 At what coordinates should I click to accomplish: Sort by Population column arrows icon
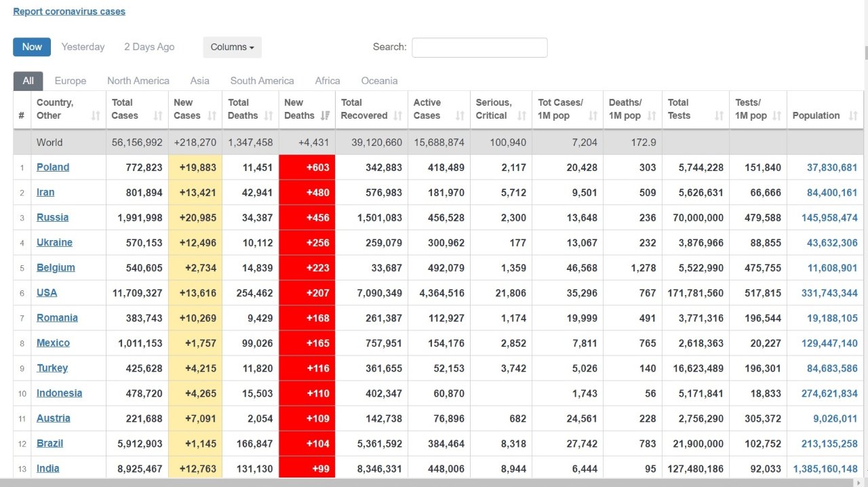(x=852, y=116)
